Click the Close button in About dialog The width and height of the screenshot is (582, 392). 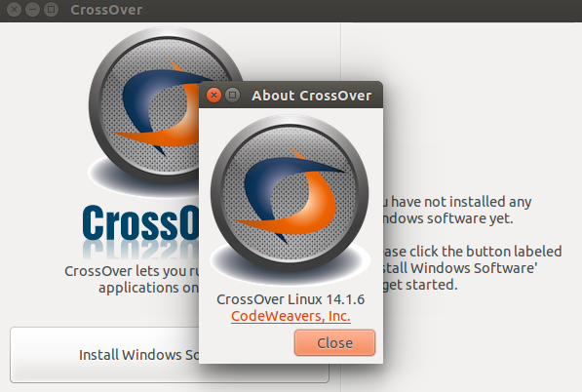[334, 342]
